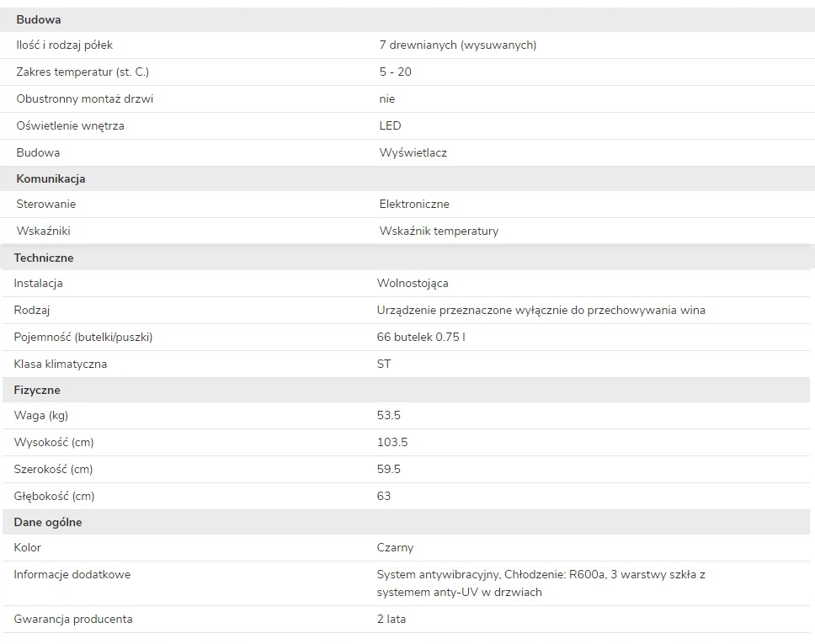Click the 'Pojemność (butelki/puszki)' label
Screen dimensions: 815x644
(x=83, y=337)
